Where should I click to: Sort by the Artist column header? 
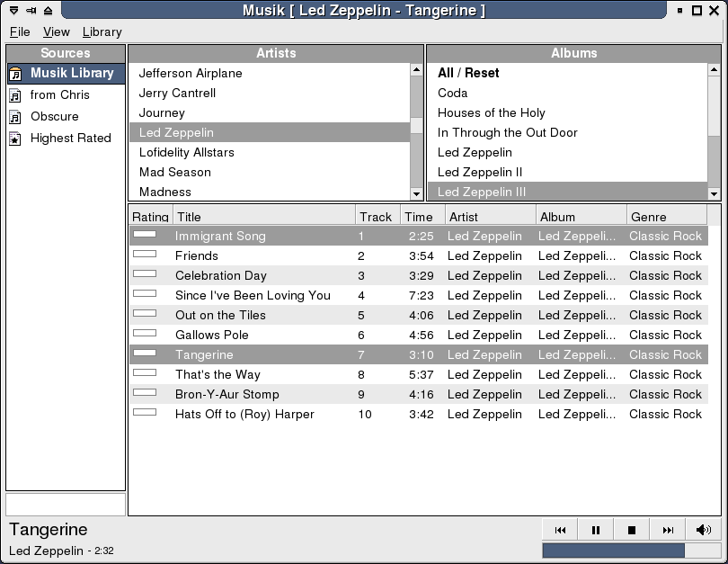[x=491, y=217]
